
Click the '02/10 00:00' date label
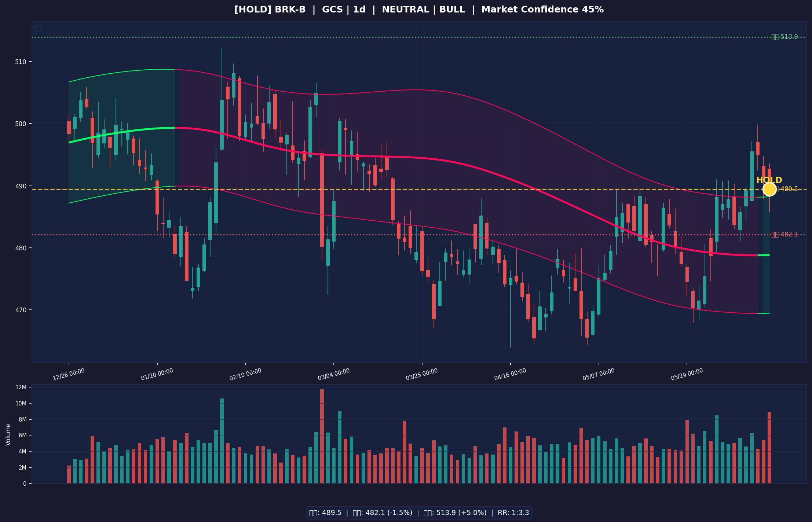[x=245, y=375]
